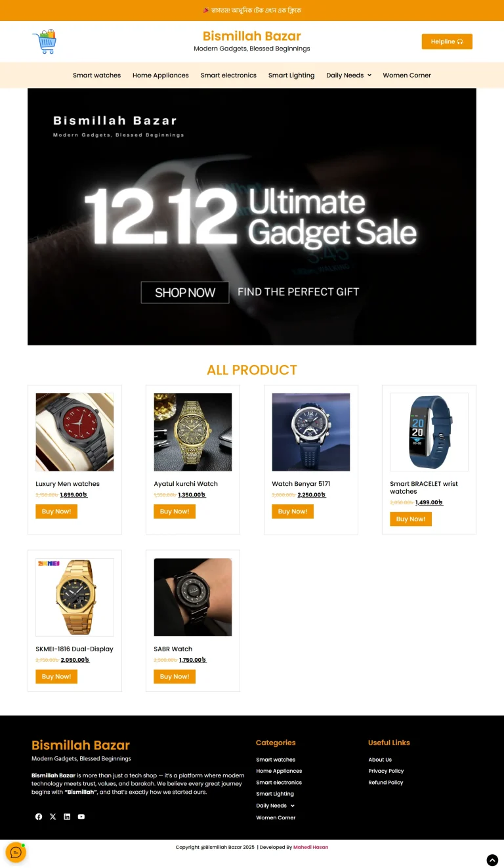The width and height of the screenshot is (504, 868).
Task: Click the shopping cart logo icon
Action: click(45, 41)
